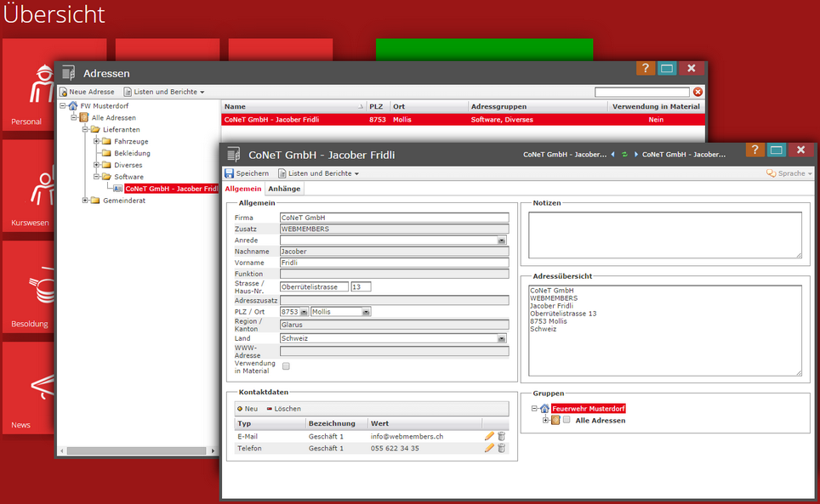Expand the Fahrzeuge folder in the tree
820x504 pixels.
pos(96,141)
